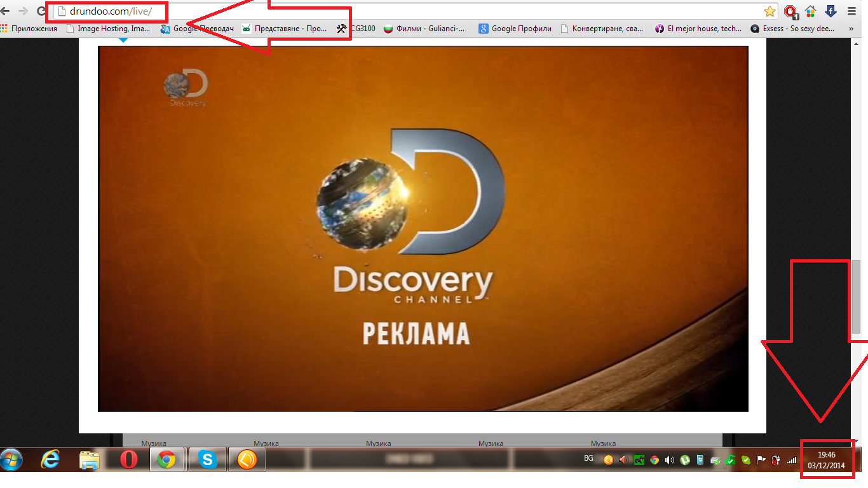The width and height of the screenshot is (868, 488).
Task: Switch to the Chrome taskbar button
Action: tap(167, 459)
